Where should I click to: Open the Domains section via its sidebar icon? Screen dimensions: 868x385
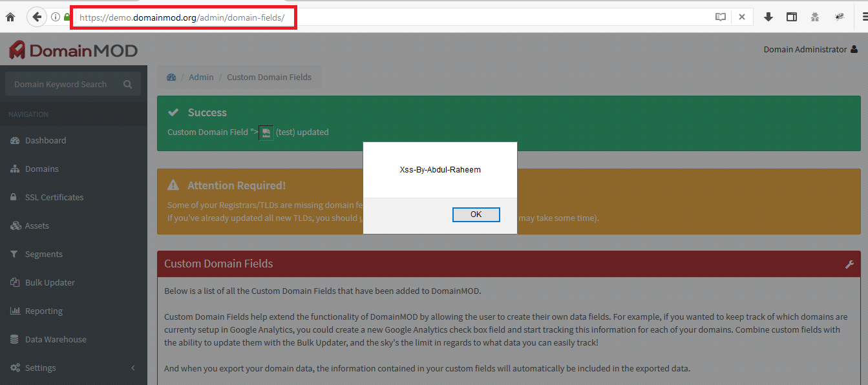[16, 169]
